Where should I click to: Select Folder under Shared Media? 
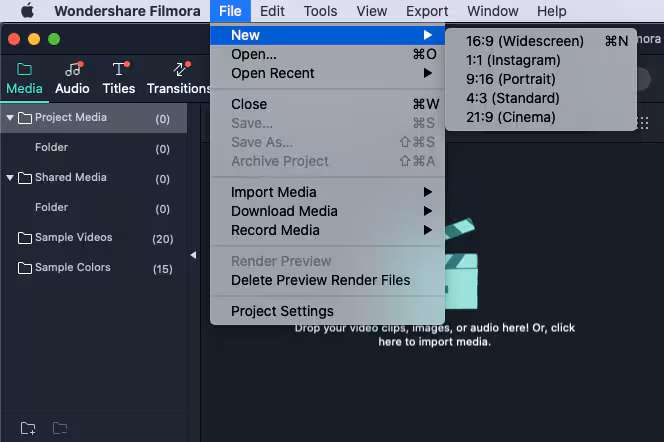(x=94, y=208)
